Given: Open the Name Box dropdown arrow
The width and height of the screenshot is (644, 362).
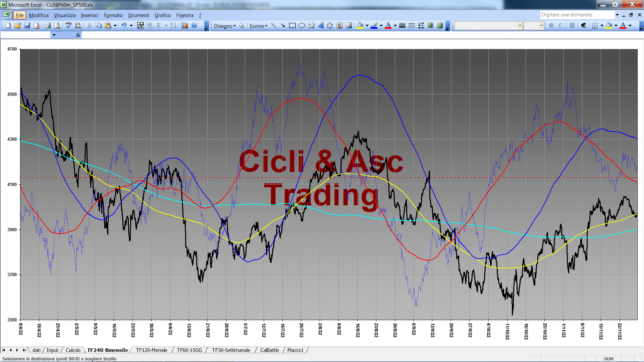Looking at the screenshot, I should coord(54,35).
